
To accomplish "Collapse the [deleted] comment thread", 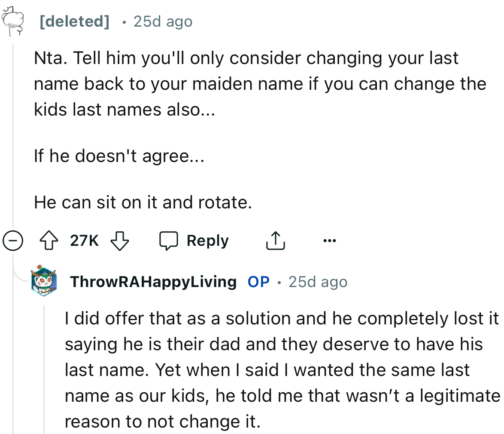I will pyautogui.click(x=13, y=241).
